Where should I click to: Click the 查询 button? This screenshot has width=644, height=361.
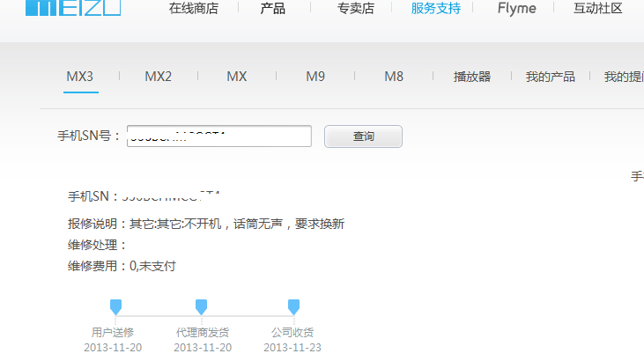pyautogui.click(x=364, y=136)
